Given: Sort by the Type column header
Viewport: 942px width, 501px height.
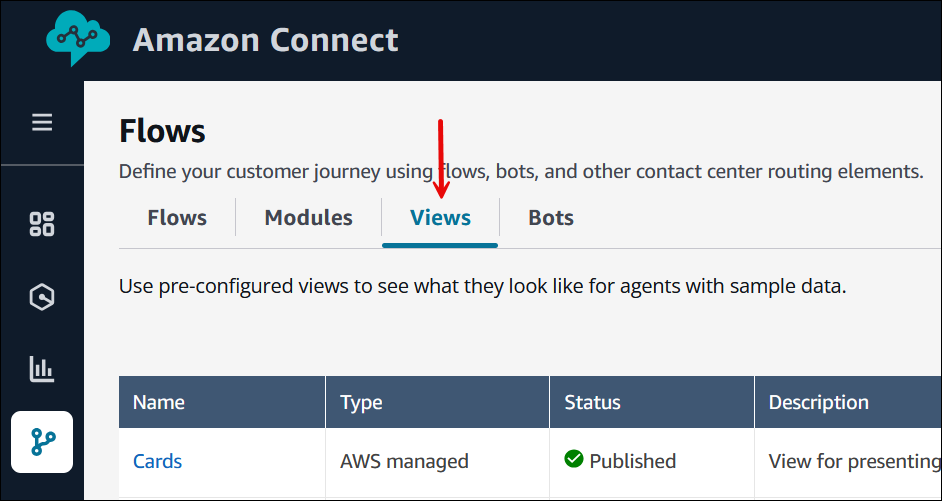Looking at the screenshot, I should click(362, 403).
